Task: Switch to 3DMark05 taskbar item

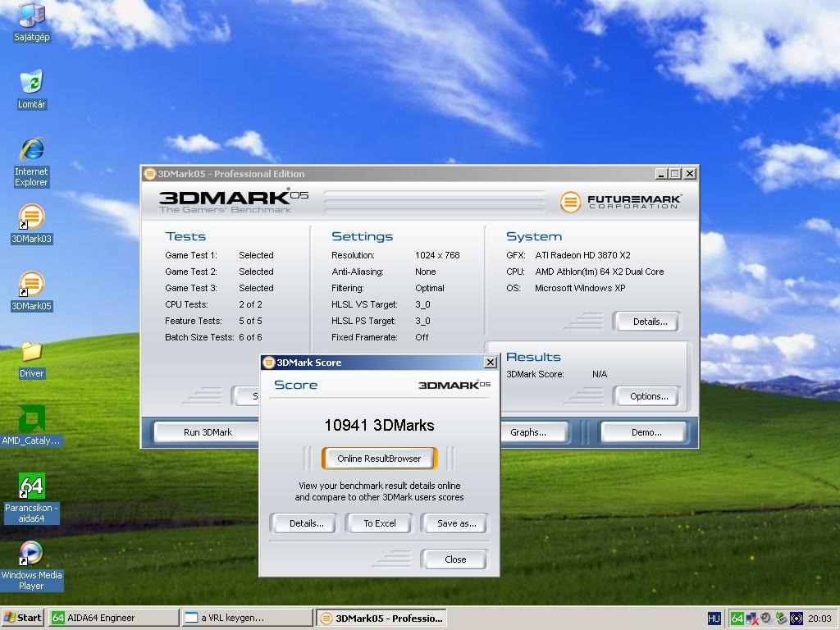Action: pyautogui.click(x=381, y=618)
